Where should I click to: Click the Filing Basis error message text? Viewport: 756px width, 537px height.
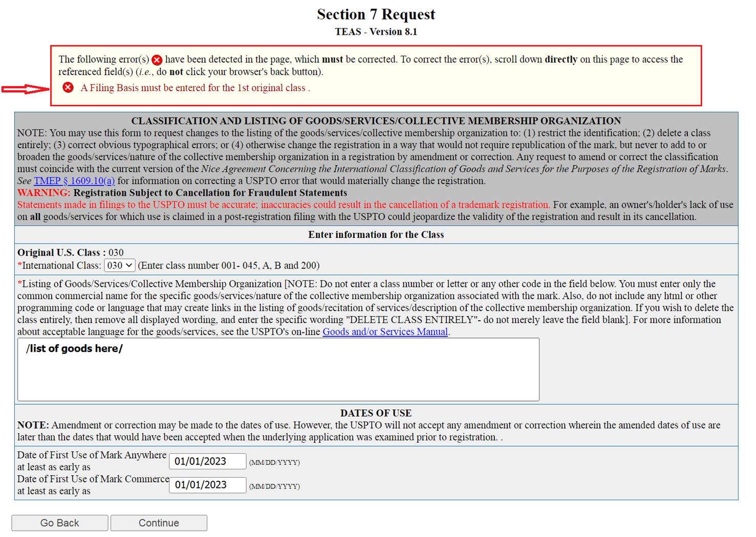195,88
